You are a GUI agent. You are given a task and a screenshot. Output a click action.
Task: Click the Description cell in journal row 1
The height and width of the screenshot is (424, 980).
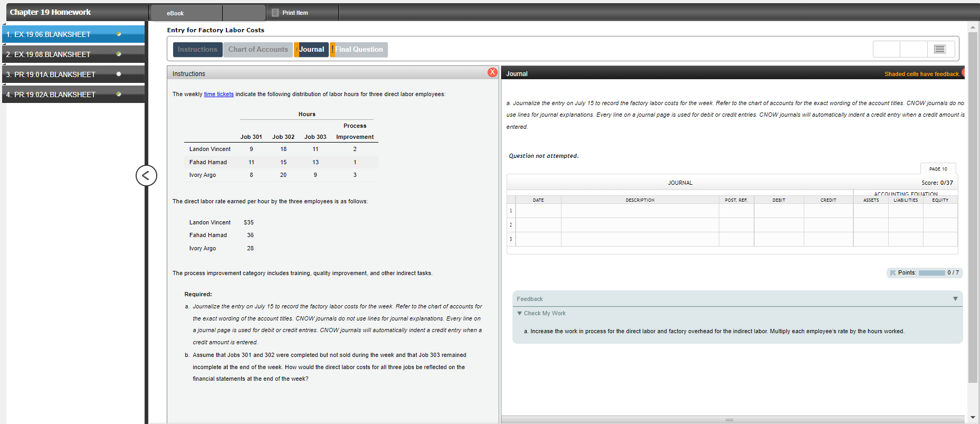click(x=640, y=211)
